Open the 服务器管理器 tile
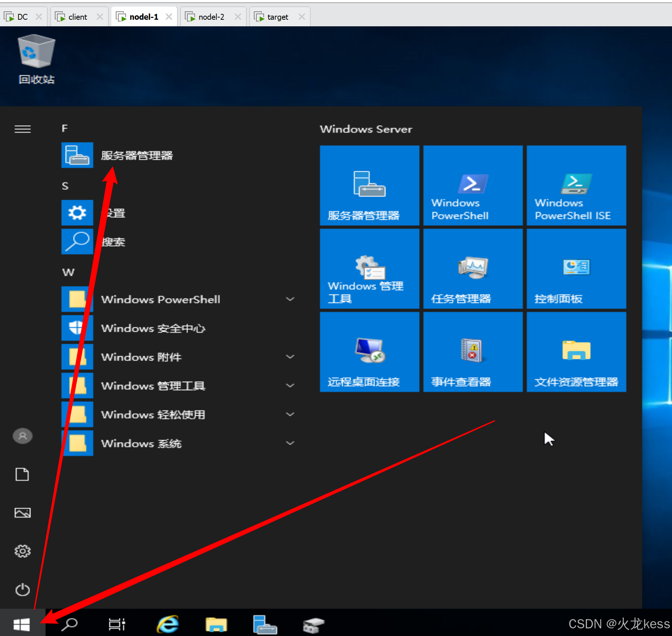Screen dimensions: 672x636 tap(370, 186)
